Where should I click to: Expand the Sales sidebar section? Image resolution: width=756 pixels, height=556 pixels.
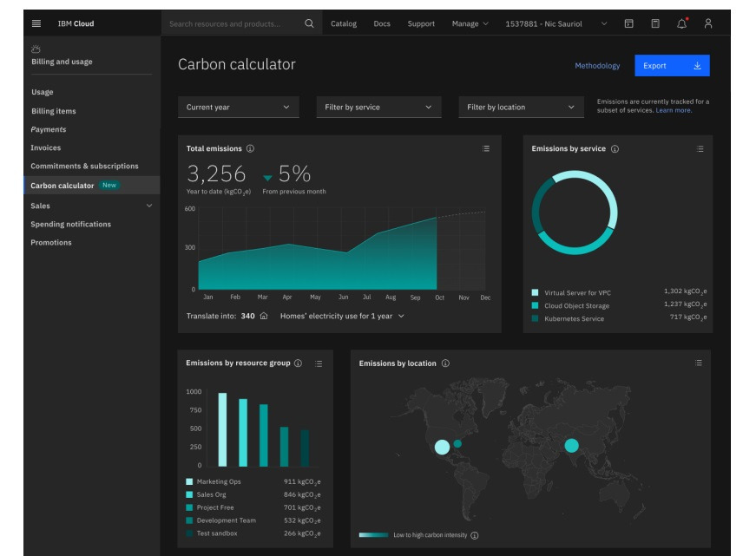click(91, 206)
